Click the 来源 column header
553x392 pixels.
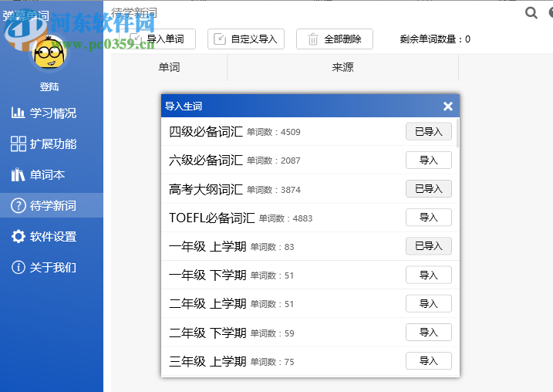tap(342, 67)
